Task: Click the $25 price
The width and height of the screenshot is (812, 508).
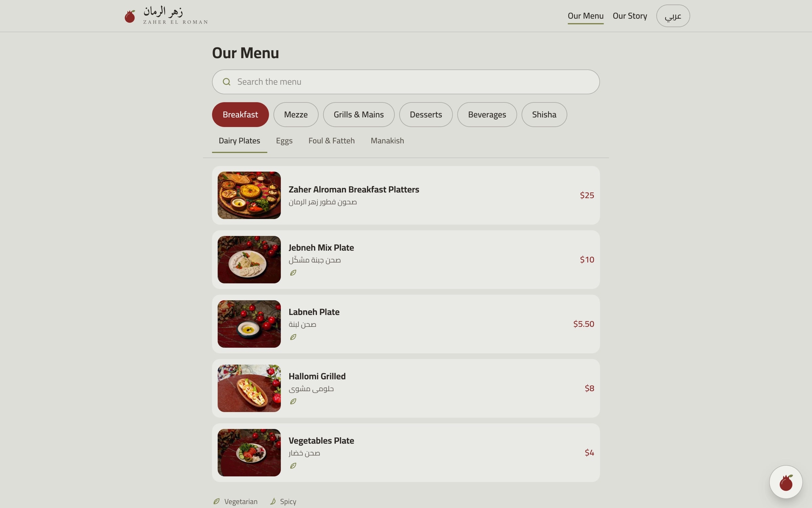Action: (587, 195)
